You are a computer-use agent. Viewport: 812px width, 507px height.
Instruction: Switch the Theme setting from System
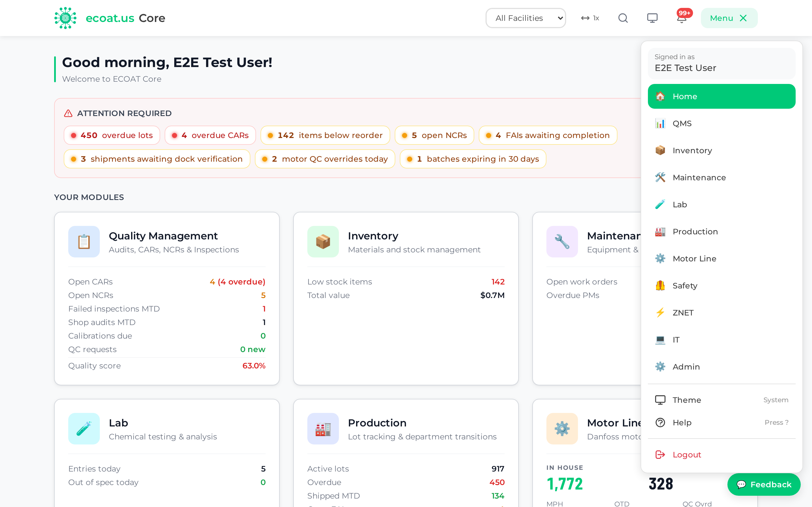[x=721, y=400]
